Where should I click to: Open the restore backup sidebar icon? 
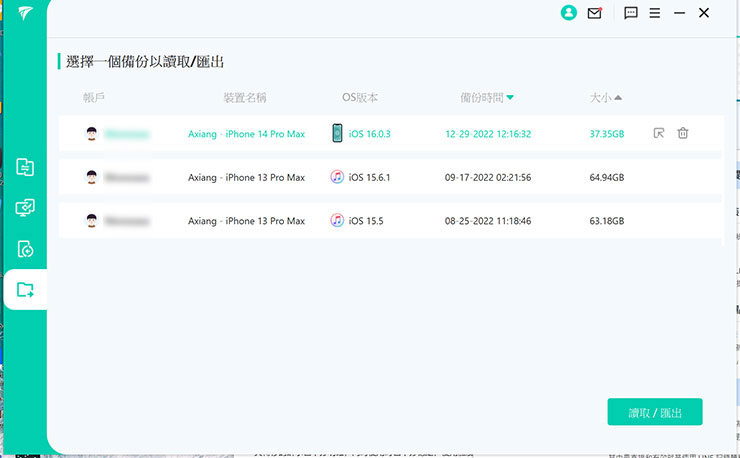(x=25, y=249)
